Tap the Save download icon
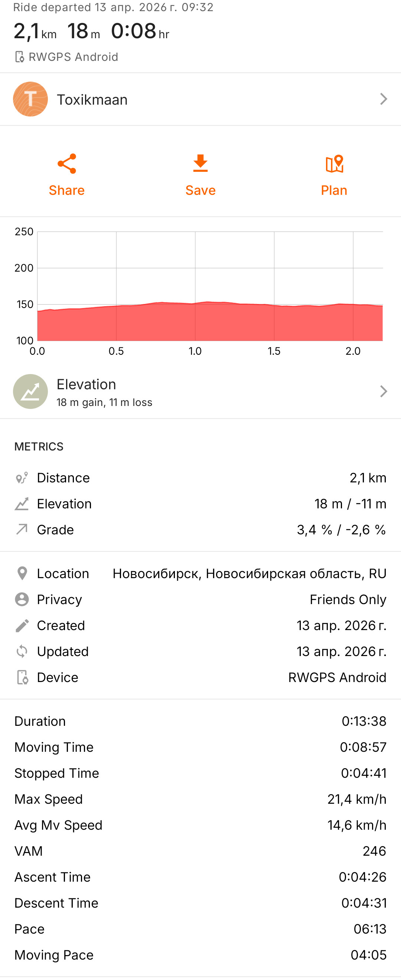The image size is (401, 980). [200, 164]
